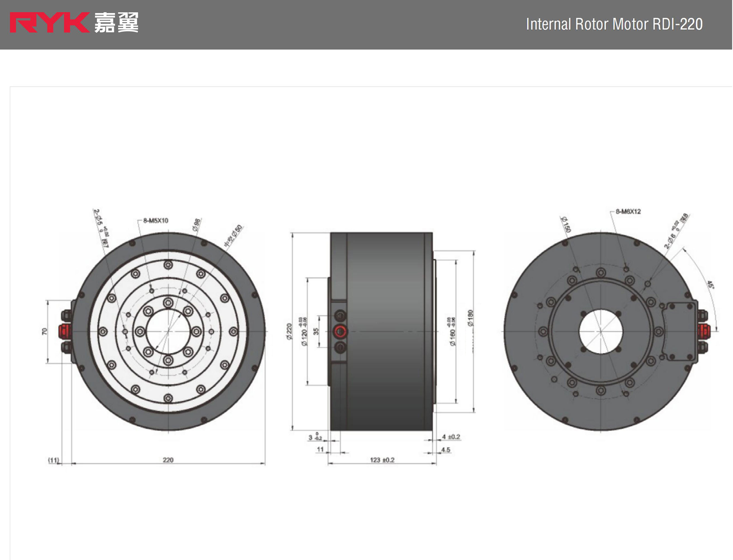Click the 70 height dimension at left

[44, 331]
